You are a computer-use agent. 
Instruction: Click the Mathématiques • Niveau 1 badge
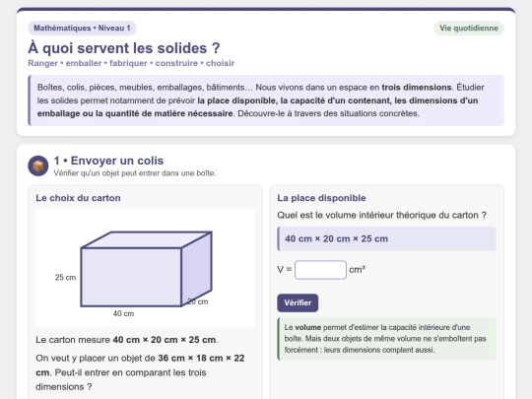82,29
